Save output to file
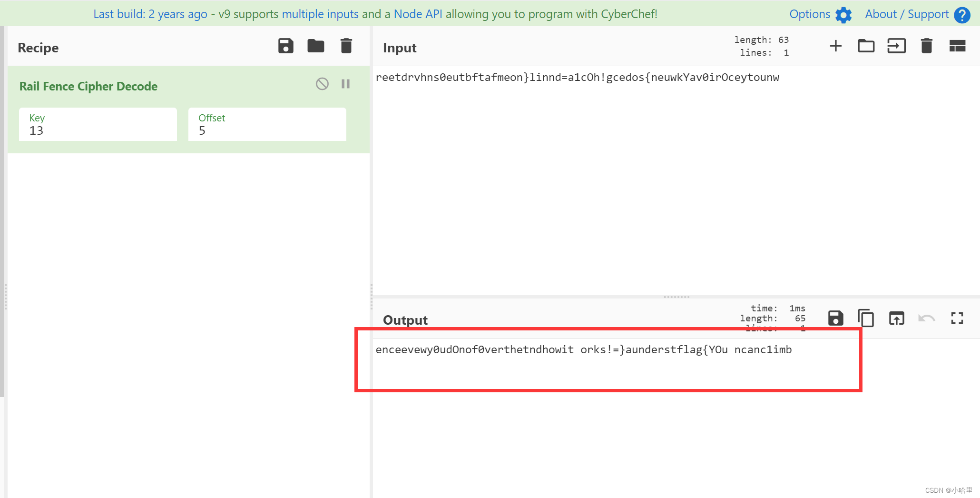The width and height of the screenshot is (980, 498). click(836, 318)
